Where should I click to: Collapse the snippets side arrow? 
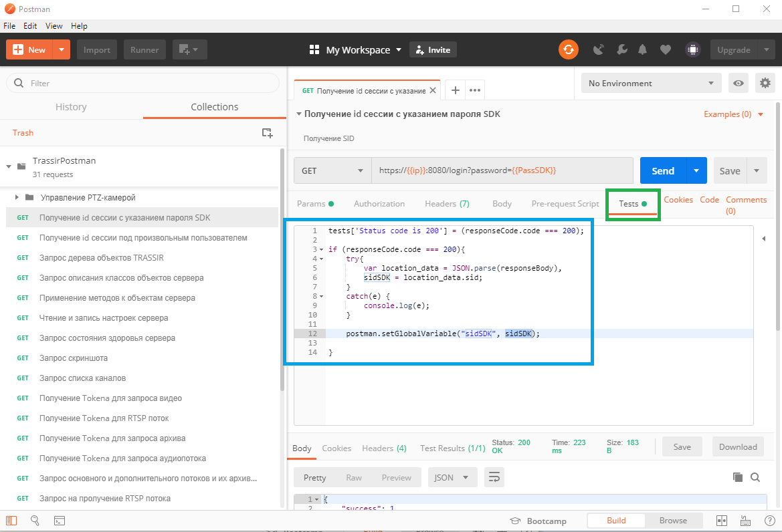point(763,239)
